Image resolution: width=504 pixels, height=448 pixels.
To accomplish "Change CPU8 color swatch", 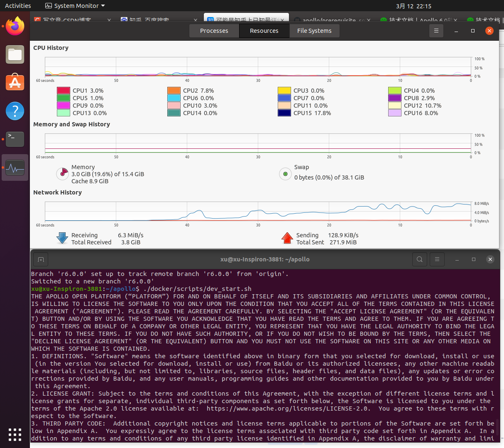I will coord(395,98).
